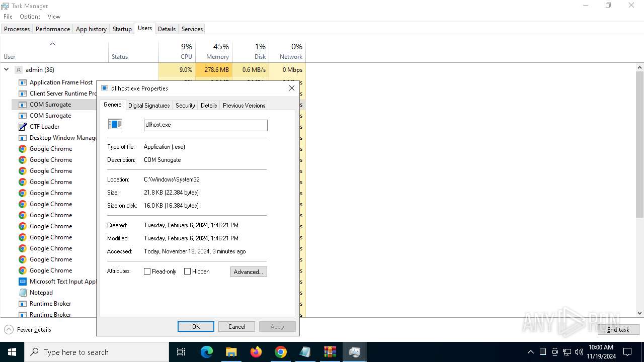644x362 pixels.
Task: Launch Firefox from the taskbar
Action: (256, 352)
